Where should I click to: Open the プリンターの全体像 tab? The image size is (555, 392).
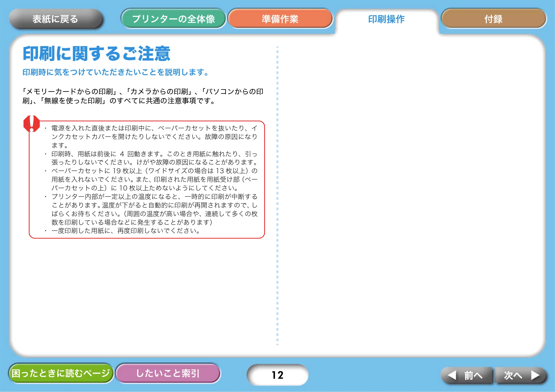(173, 19)
